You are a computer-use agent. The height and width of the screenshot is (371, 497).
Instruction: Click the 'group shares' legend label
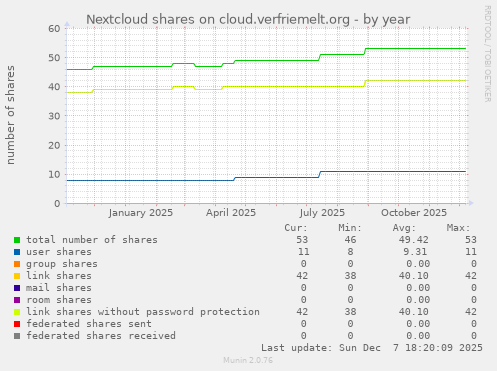[x=62, y=264]
